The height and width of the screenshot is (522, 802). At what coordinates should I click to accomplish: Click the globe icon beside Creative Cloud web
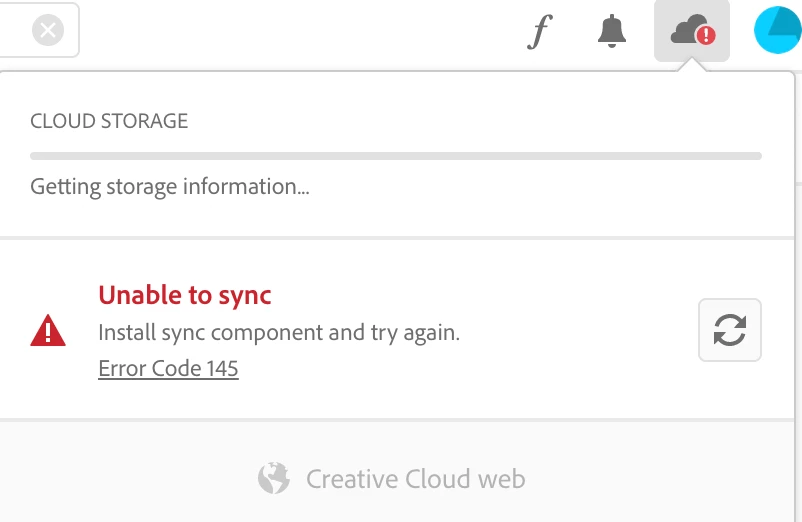(x=273, y=479)
